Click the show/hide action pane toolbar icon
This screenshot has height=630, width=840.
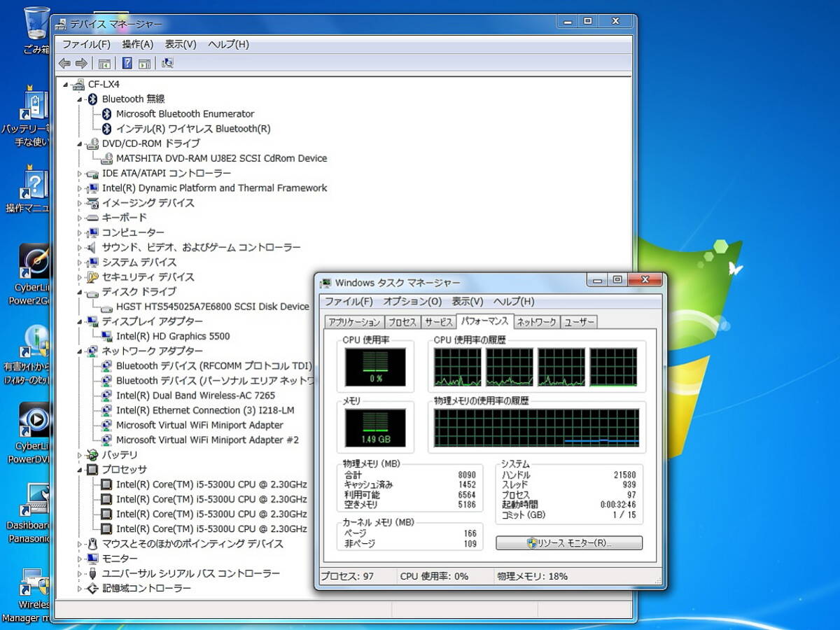[x=145, y=64]
